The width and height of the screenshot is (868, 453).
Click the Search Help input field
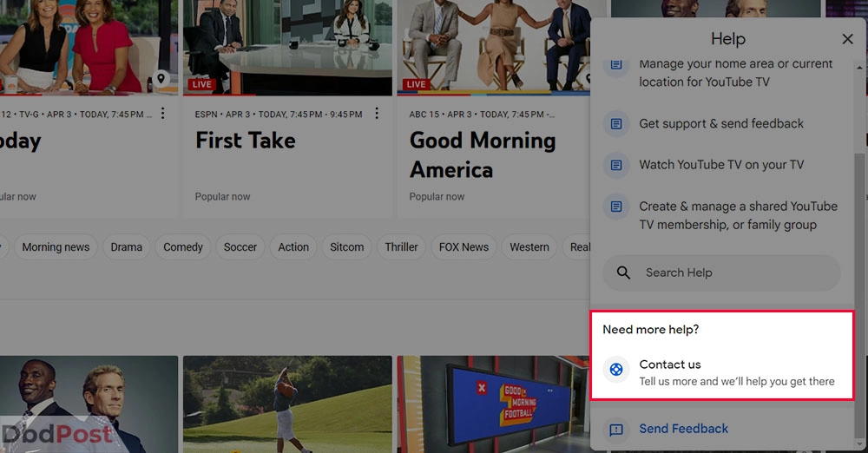[x=721, y=272]
